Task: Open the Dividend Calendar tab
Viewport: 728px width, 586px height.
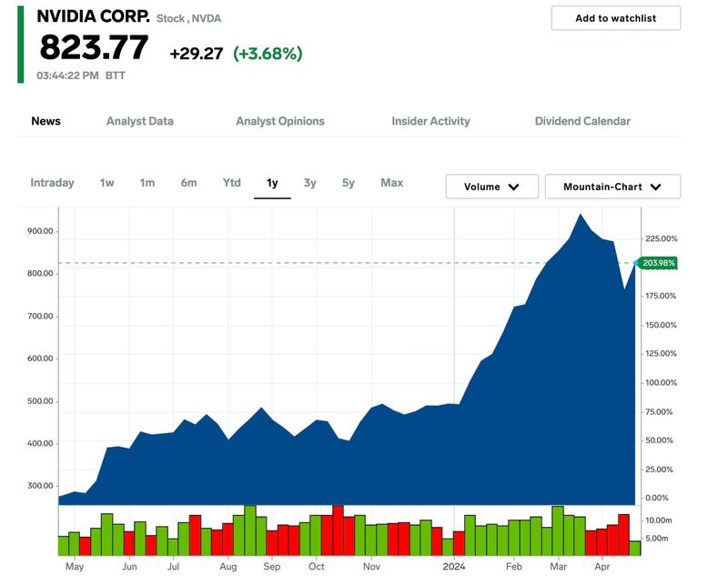Action: coord(582,121)
